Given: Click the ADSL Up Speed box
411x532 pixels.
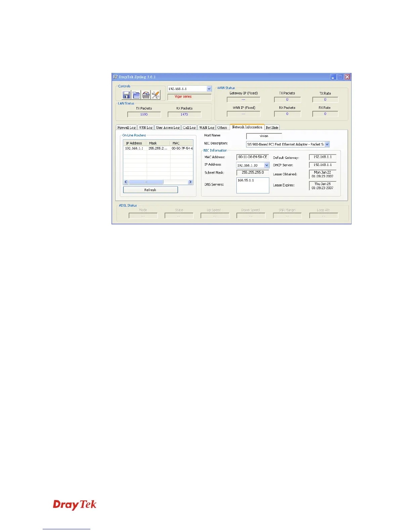Looking at the screenshot, I should coord(215,216).
